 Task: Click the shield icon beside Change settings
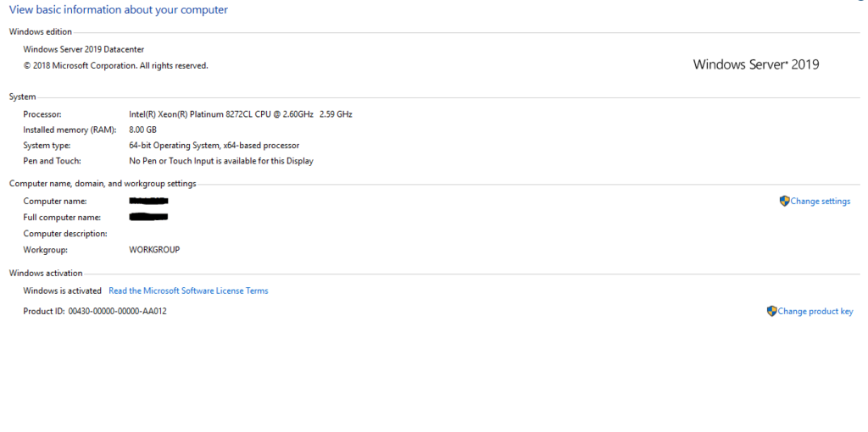784,202
